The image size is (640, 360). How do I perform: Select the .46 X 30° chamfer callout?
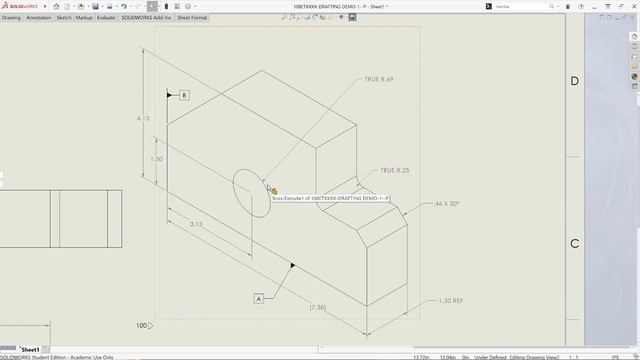coord(447,203)
